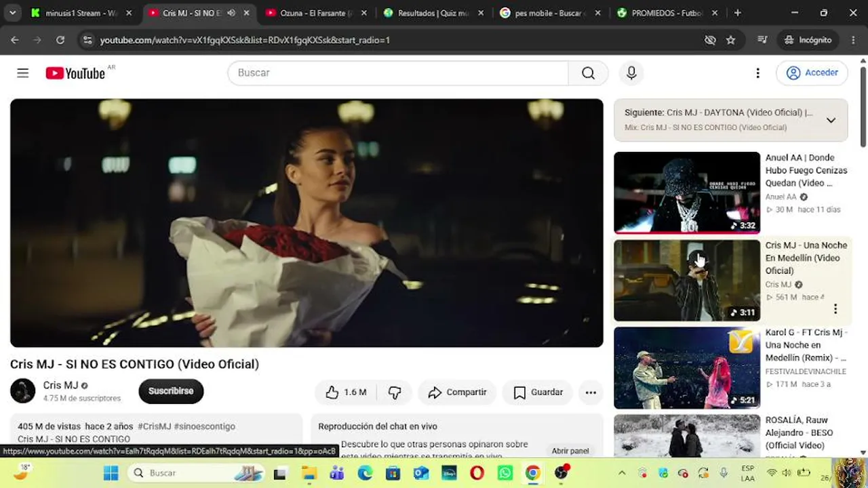Open more actions ellipsis under the video
The height and width of the screenshot is (488, 868).
click(x=591, y=392)
